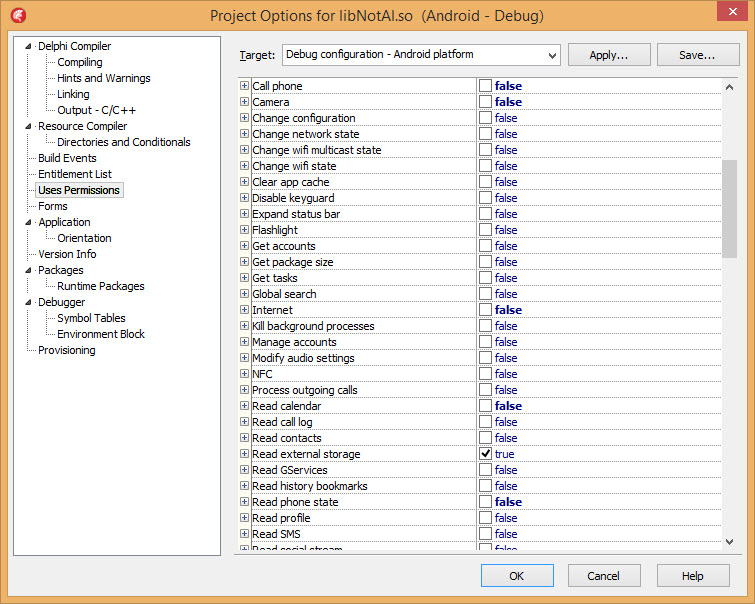Expand the Internet permission row
This screenshot has height=604, width=755.
(x=244, y=310)
